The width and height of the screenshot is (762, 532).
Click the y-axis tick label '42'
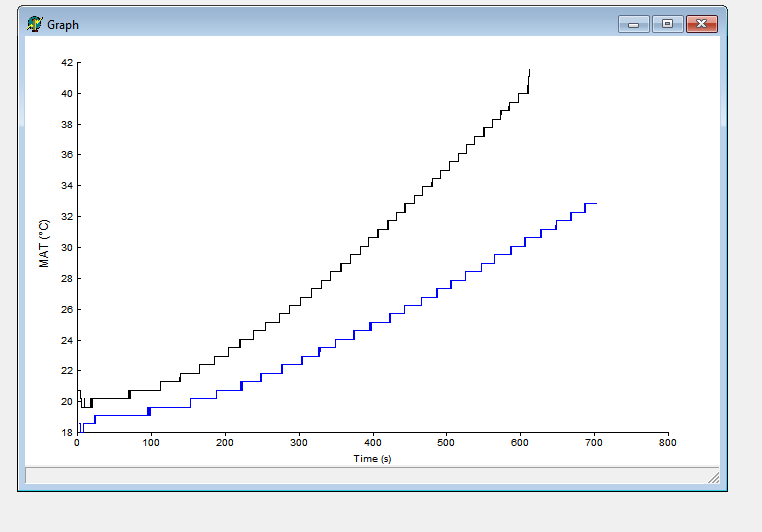point(67,63)
